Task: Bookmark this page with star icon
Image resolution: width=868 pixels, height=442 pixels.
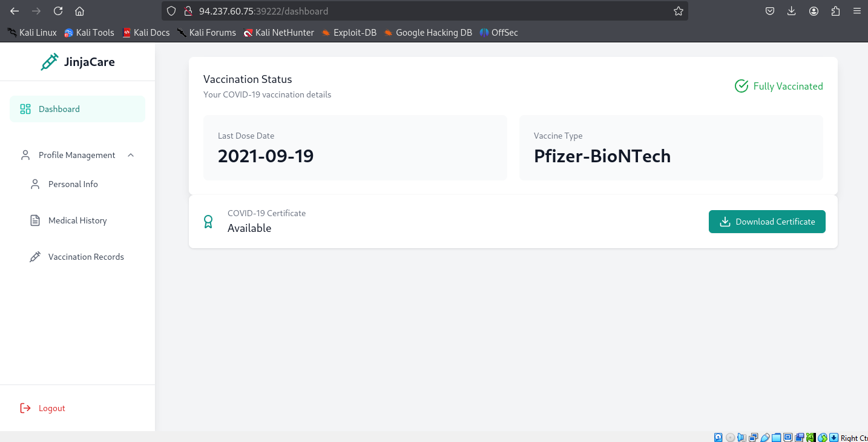Action: (679, 11)
